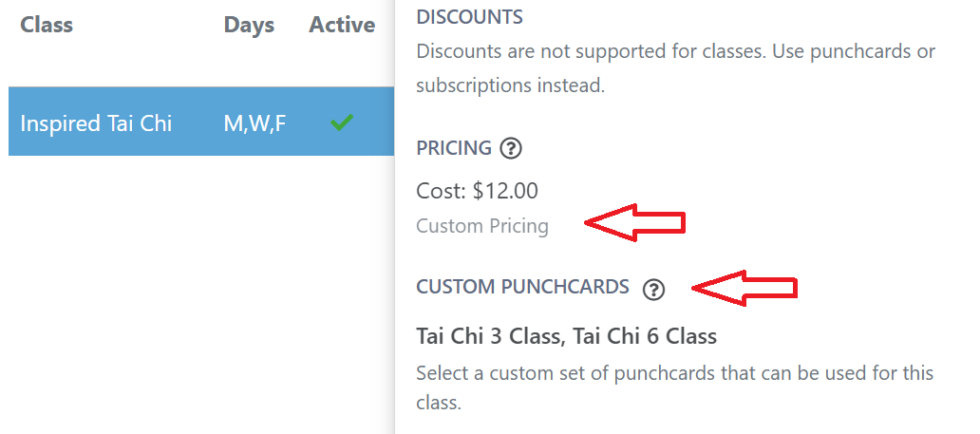
Task: Click the 'Select a custom set of punchcards' description
Action: click(674, 373)
